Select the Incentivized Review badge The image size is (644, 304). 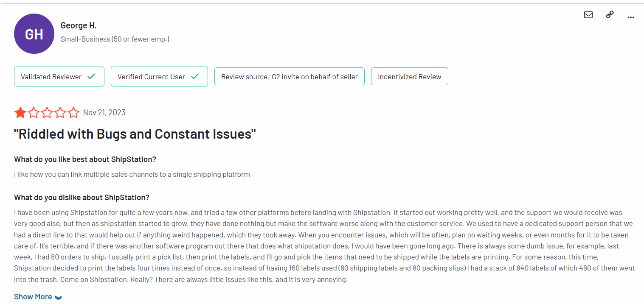click(x=409, y=76)
